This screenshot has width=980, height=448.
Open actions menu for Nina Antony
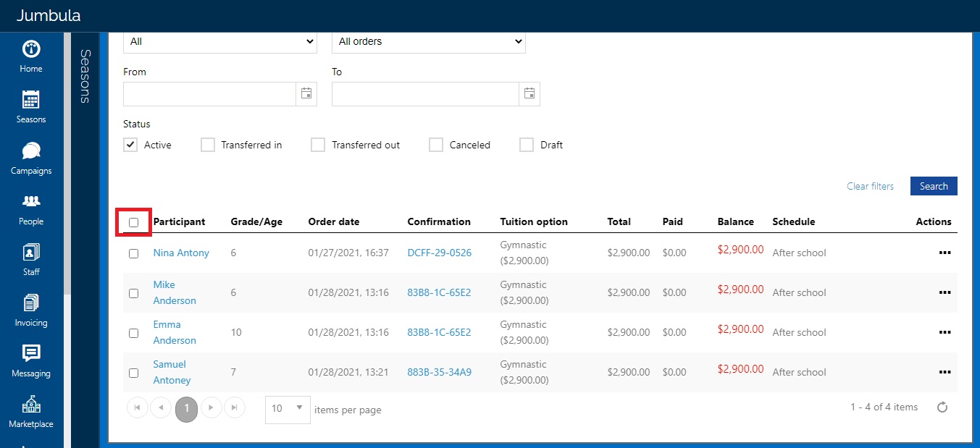point(945,253)
